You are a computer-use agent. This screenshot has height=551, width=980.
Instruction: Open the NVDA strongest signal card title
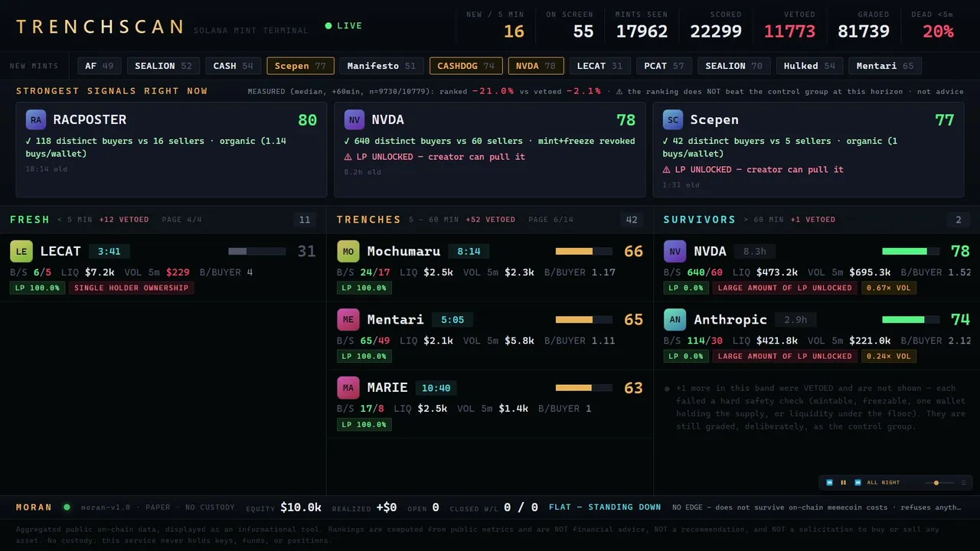[387, 120]
